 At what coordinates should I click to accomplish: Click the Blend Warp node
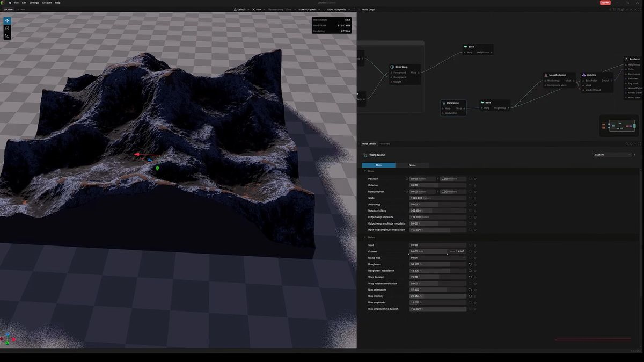click(x=401, y=67)
